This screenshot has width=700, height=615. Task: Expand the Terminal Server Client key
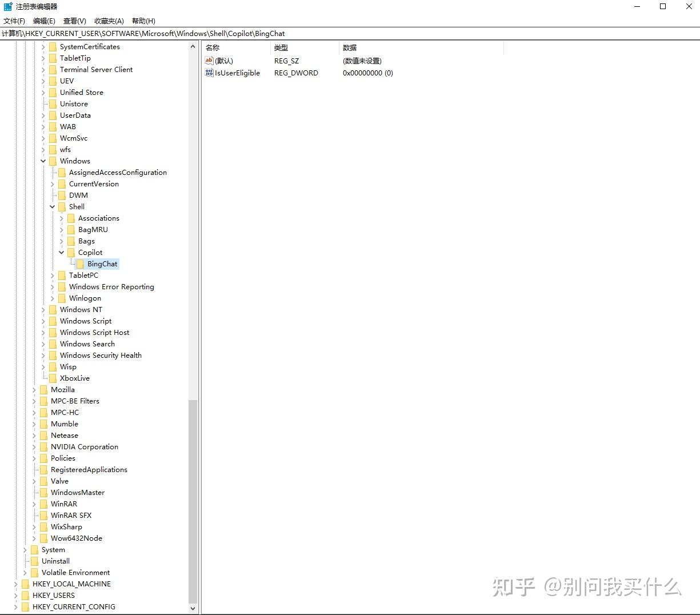(43, 70)
